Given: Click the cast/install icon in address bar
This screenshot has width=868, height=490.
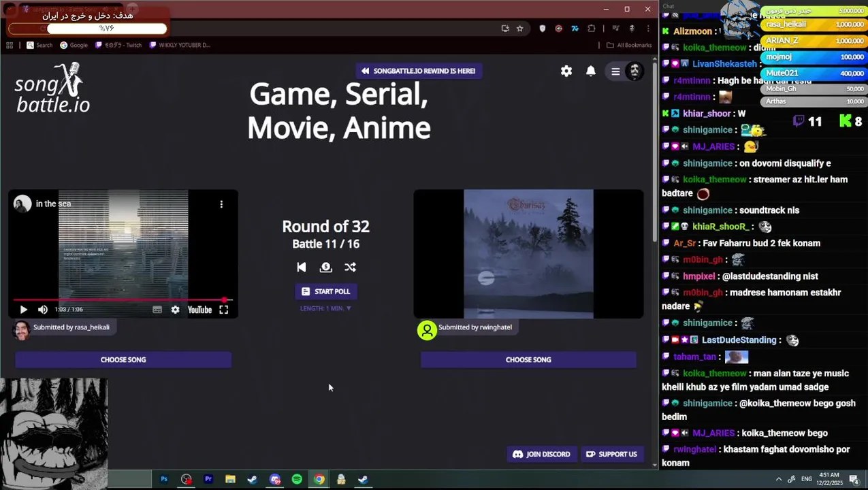Looking at the screenshot, I should click(x=504, y=29).
